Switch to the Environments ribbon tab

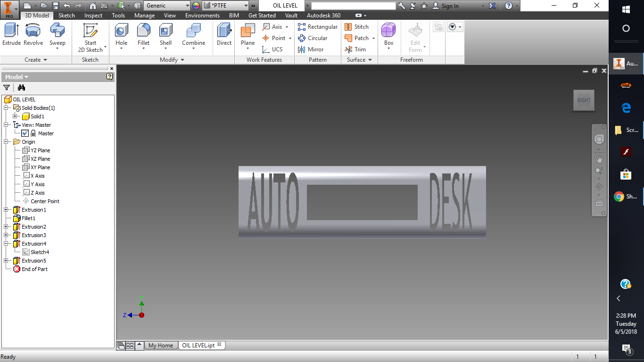click(x=202, y=16)
